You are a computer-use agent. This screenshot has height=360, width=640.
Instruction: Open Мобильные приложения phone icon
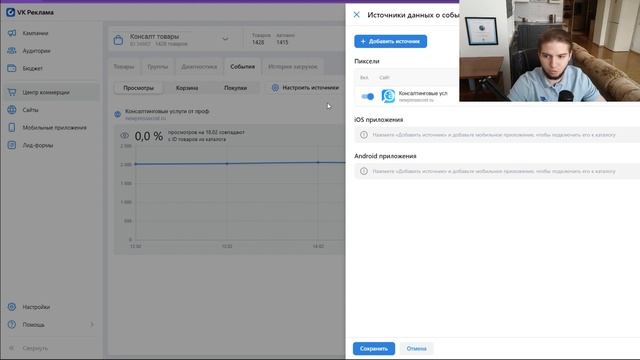12,127
